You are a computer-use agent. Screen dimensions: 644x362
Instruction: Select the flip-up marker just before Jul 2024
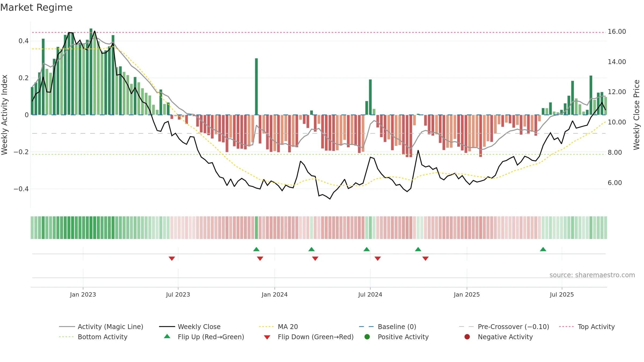(x=367, y=249)
